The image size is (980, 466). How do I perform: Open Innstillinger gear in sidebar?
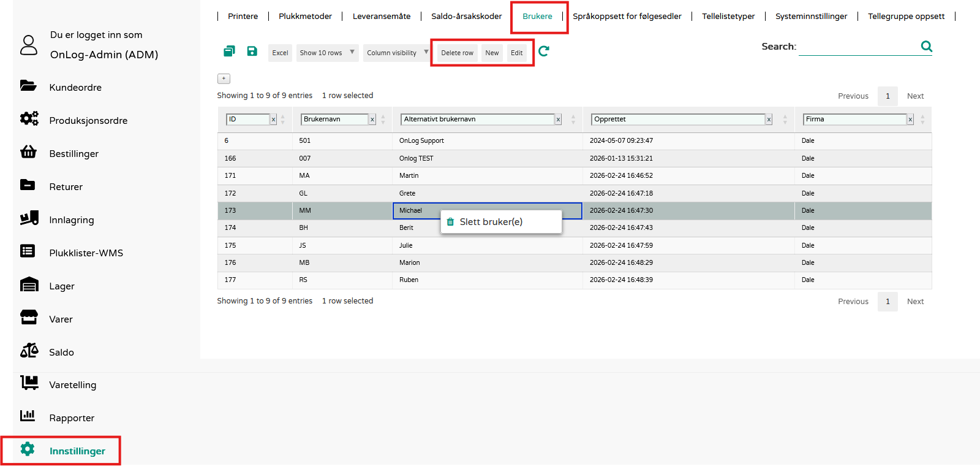pyautogui.click(x=28, y=449)
